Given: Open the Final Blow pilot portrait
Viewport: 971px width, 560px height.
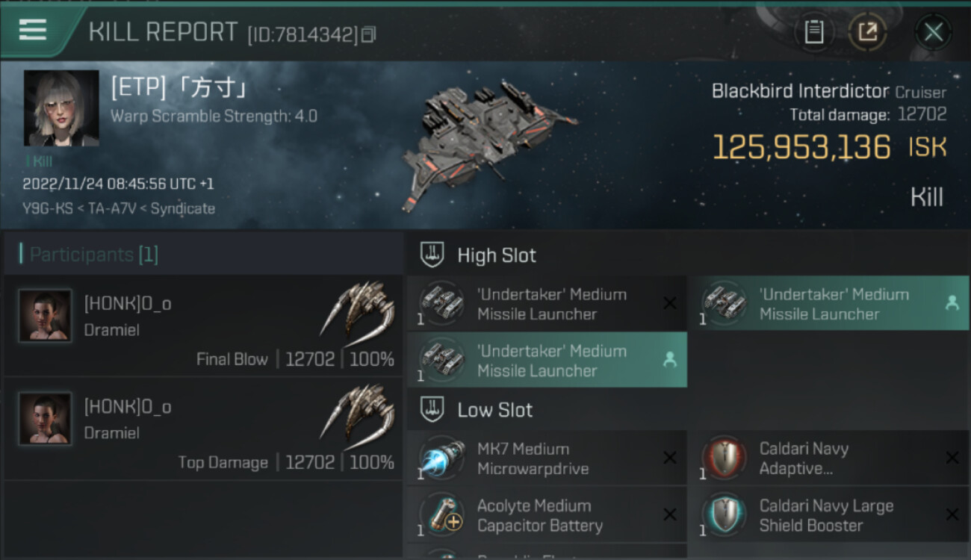Looking at the screenshot, I should [x=46, y=316].
